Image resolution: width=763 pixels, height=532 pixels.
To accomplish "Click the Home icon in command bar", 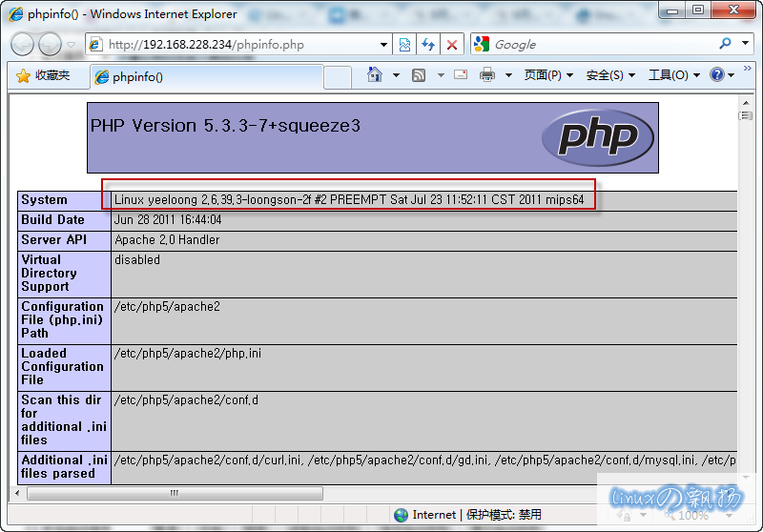I will click(x=375, y=75).
